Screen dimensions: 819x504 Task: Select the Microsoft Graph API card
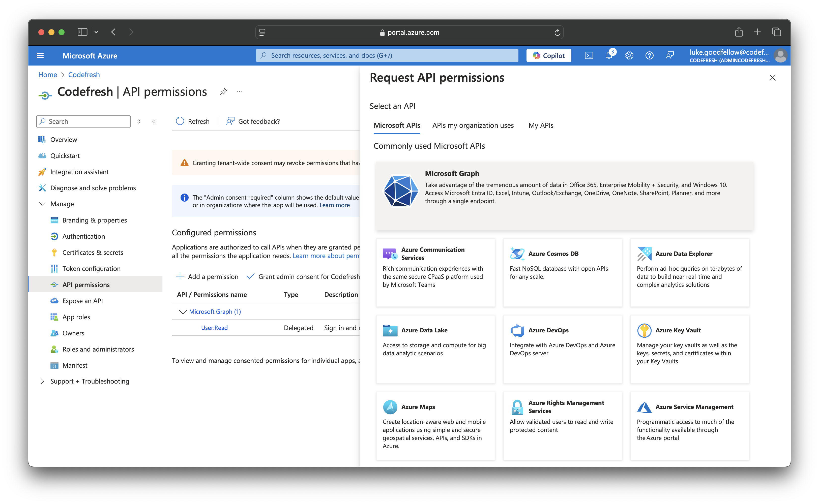pos(564,196)
